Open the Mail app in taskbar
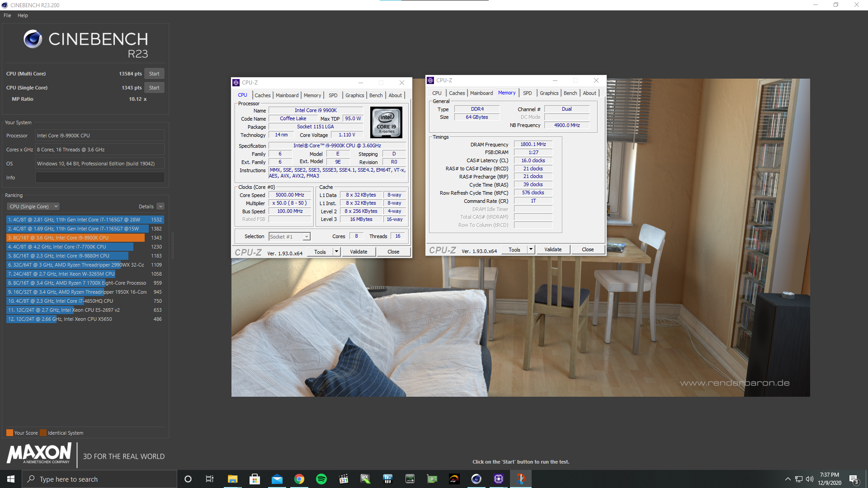868x488 pixels. pyautogui.click(x=277, y=479)
